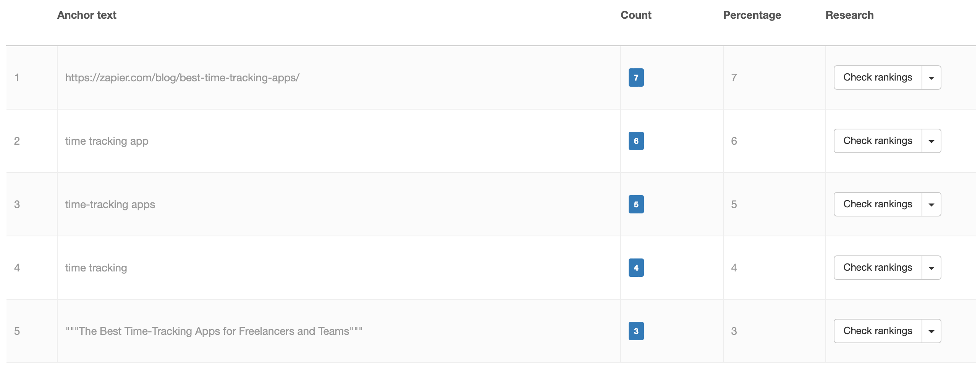Click Check rankings for 'time tracking' row

click(x=877, y=268)
